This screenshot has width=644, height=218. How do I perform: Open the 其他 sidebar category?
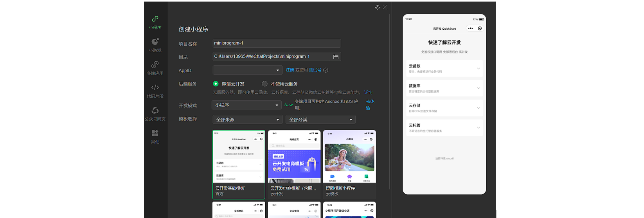click(x=155, y=136)
